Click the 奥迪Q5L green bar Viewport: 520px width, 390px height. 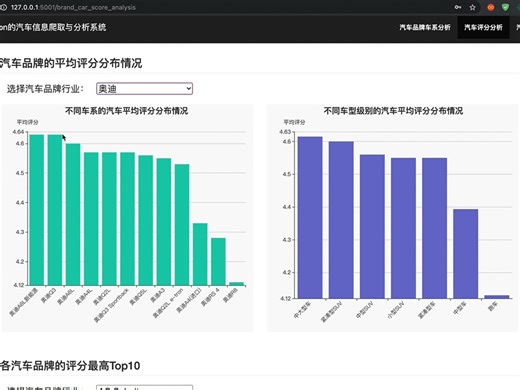point(146,220)
